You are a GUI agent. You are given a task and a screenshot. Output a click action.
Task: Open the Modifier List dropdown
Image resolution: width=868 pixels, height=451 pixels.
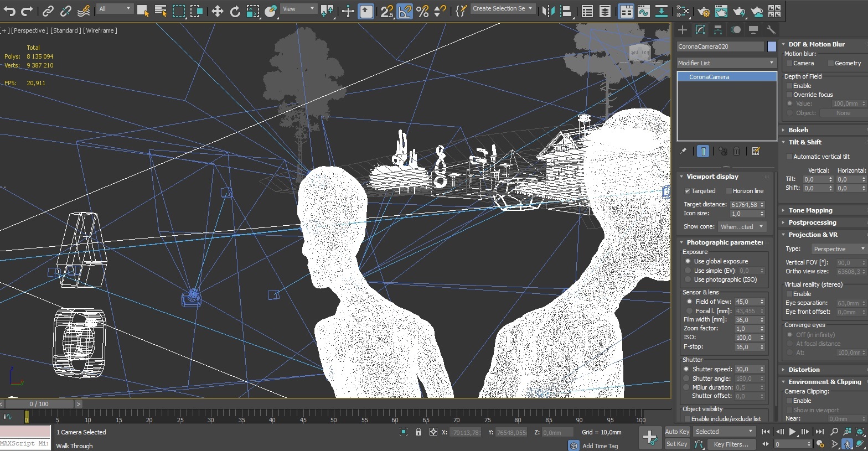[726, 63]
